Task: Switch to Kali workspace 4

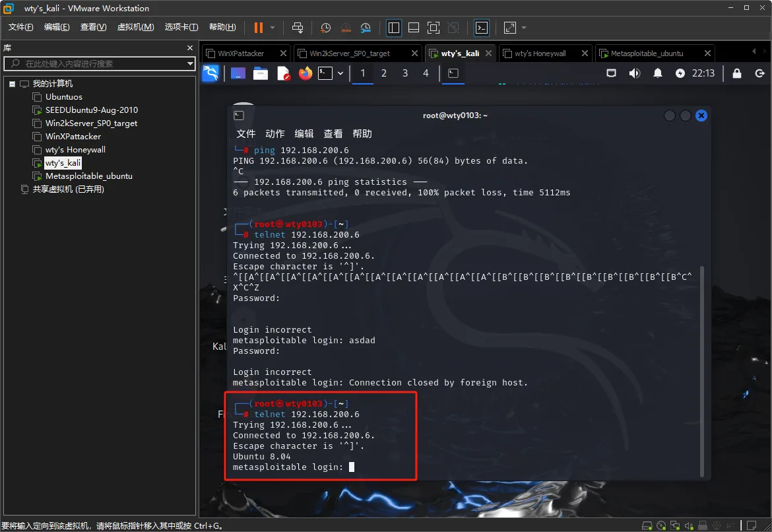Action: point(426,73)
